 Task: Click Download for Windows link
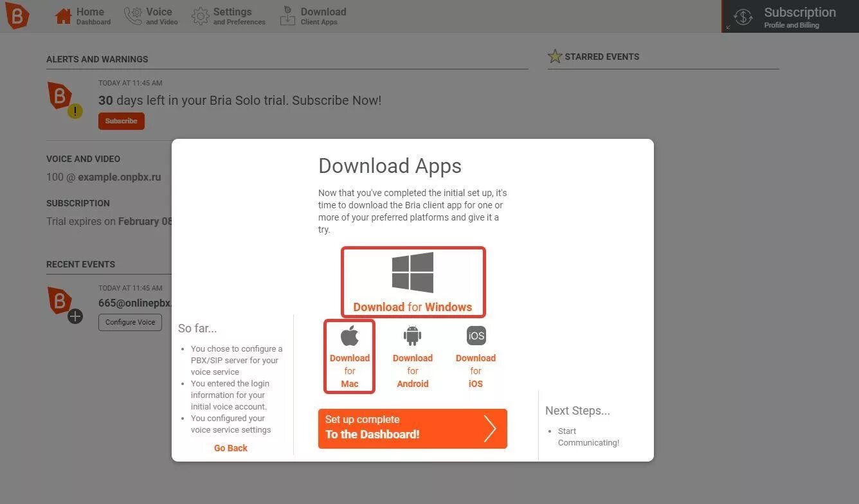(413, 307)
